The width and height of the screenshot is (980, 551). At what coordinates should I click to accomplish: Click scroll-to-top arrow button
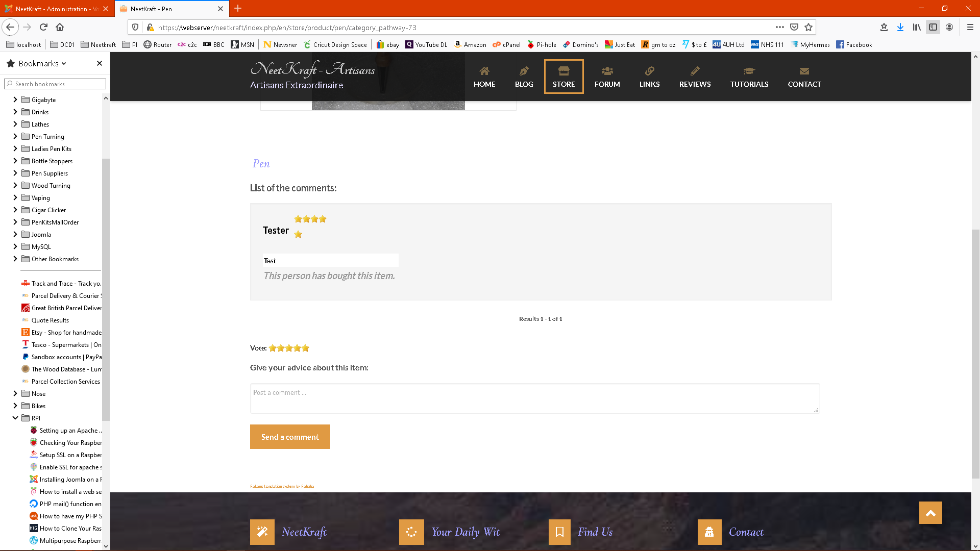click(x=930, y=513)
